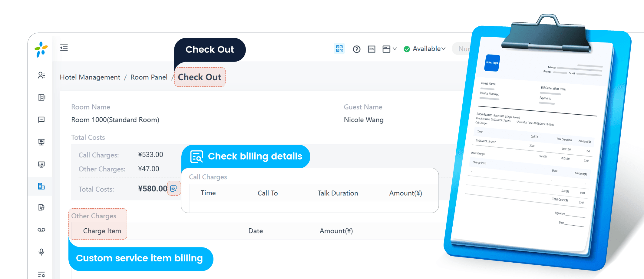
Task: Go to Room Panel breadcrumb
Action: [x=149, y=77]
